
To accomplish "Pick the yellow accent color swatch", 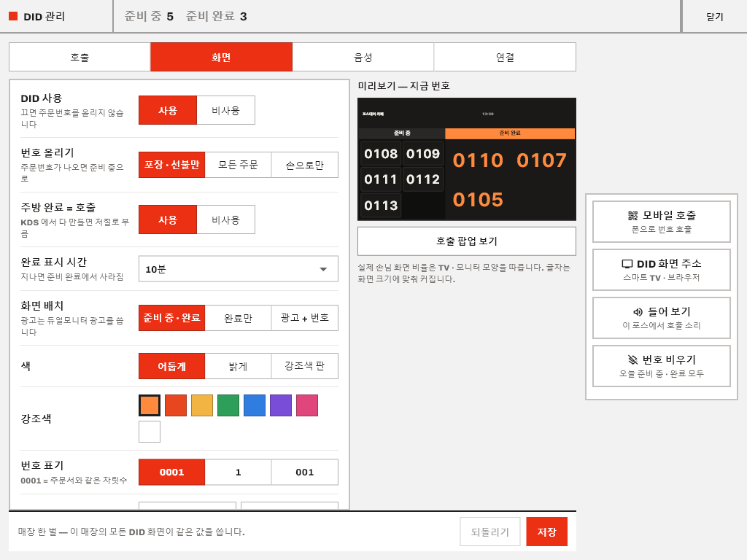I will (202, 405).
